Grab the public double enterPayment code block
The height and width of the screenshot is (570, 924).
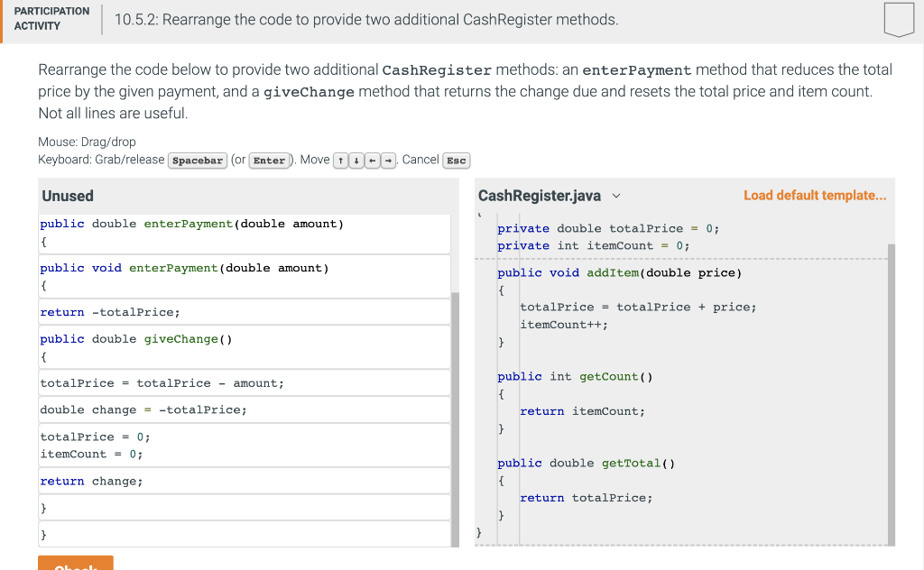(244, 233)
